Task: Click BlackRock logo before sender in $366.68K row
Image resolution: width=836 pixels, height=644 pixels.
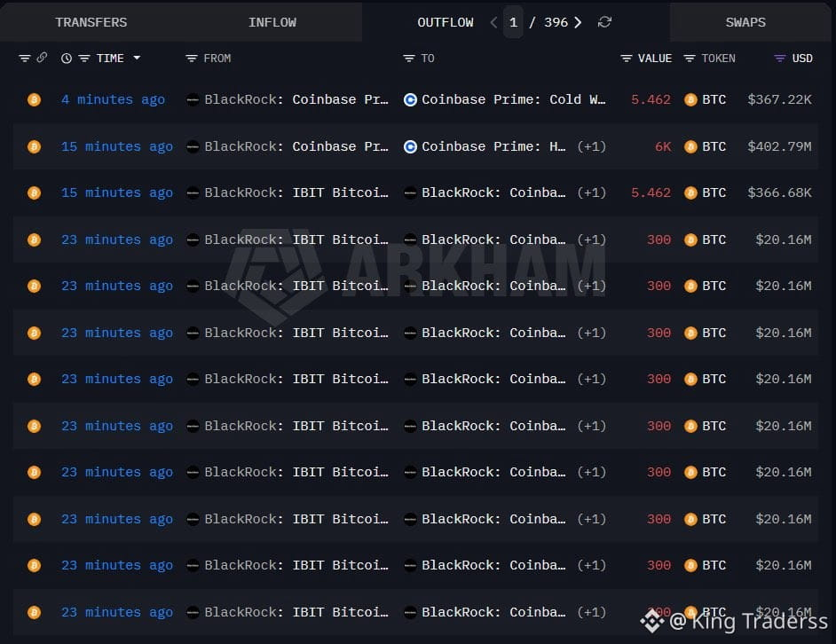Action: [193, 192]
